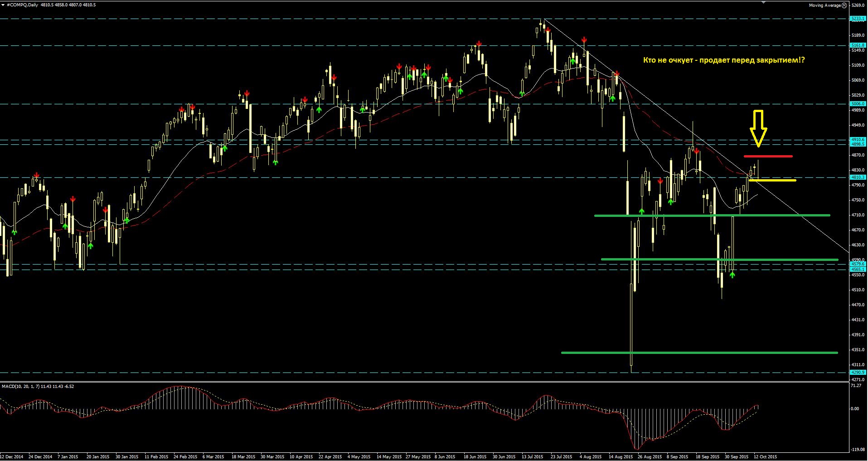
Task: Click the 0.00 MACD scale value
Action: tap(855, 408)
